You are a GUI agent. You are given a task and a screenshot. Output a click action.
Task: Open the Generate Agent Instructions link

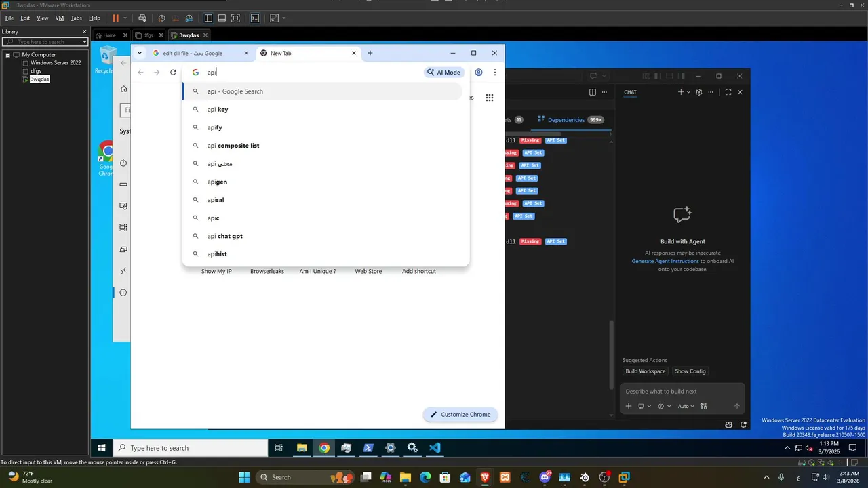(x=665, y=261)
